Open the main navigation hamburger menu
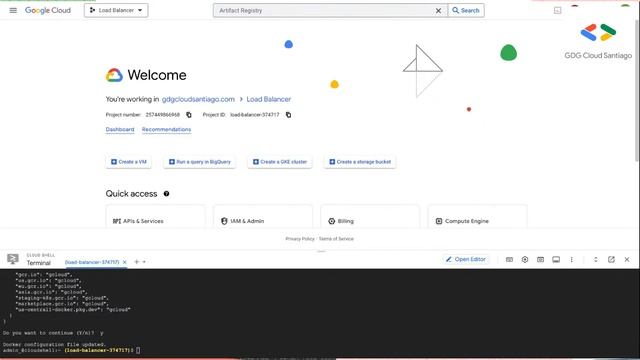The height and width of the screenshot is (360, 640). click(x=13, y=10)
